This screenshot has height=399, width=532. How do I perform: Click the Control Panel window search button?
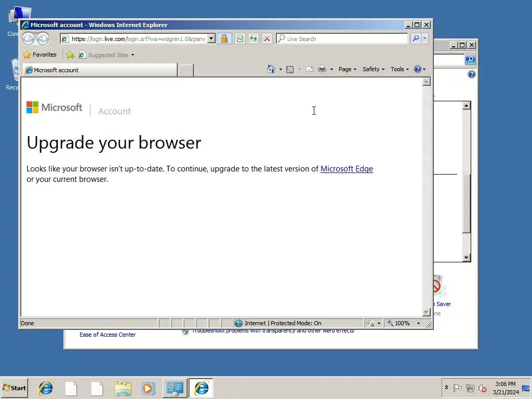(470, 60)
